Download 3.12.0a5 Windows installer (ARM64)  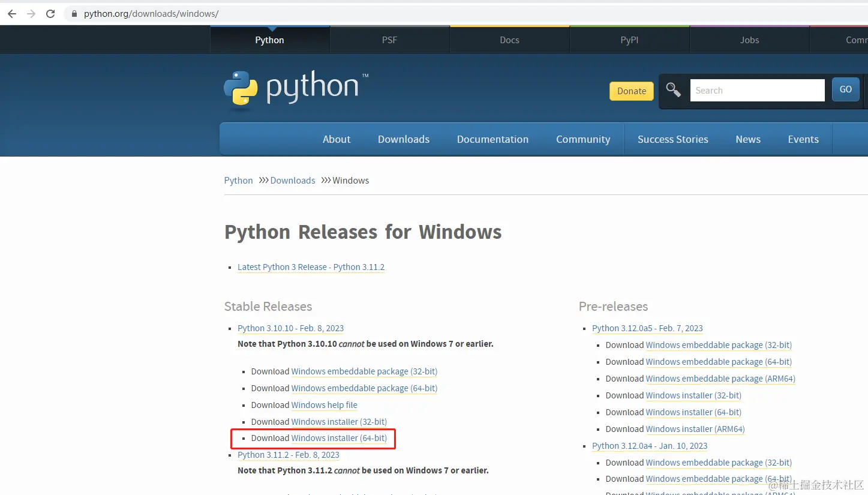[x=696, y=430]
